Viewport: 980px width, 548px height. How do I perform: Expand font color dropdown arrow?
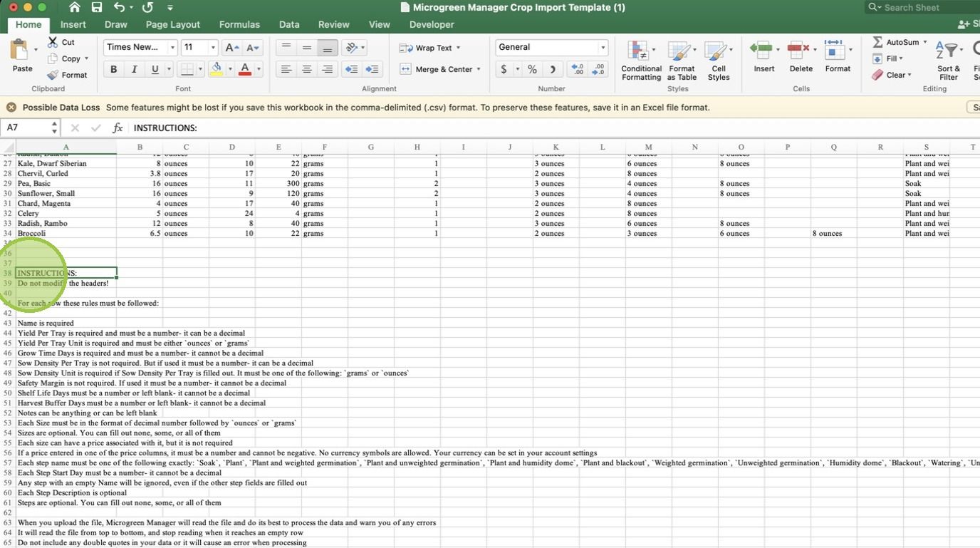coord(259,69)
